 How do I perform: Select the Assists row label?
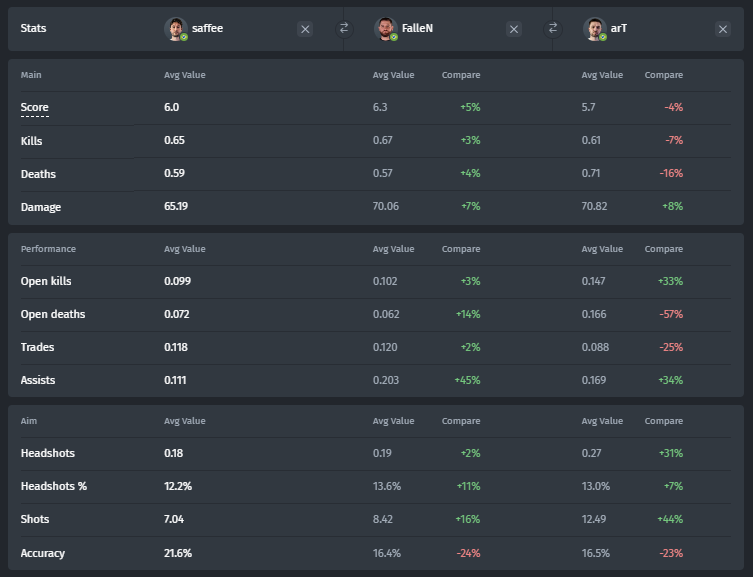coord(37,380)
